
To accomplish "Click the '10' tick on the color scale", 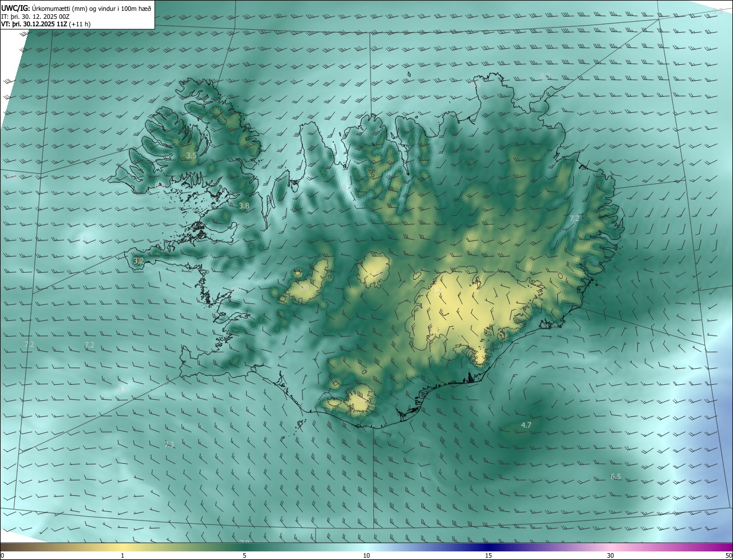I will [366, 555].
